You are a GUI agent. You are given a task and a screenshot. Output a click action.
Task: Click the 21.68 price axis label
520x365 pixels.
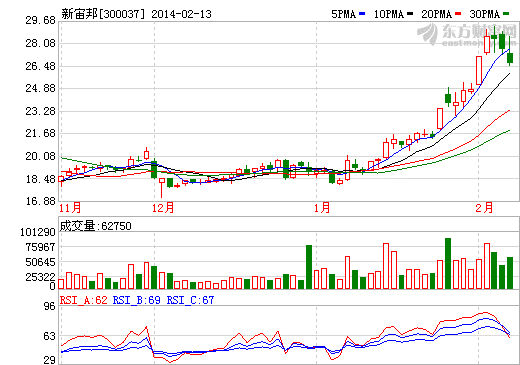(40, 133)
